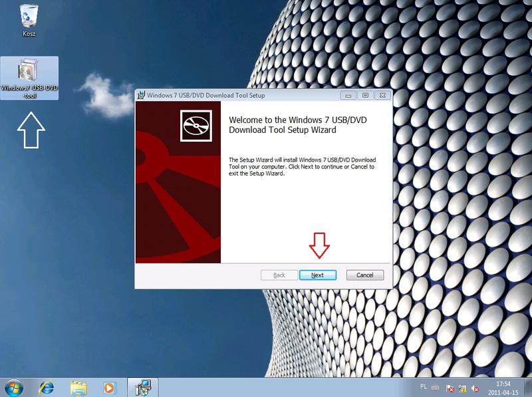Click the Show desktop strip beside the clock
Viewport: 532px width, 397px height.
point(529,387)
